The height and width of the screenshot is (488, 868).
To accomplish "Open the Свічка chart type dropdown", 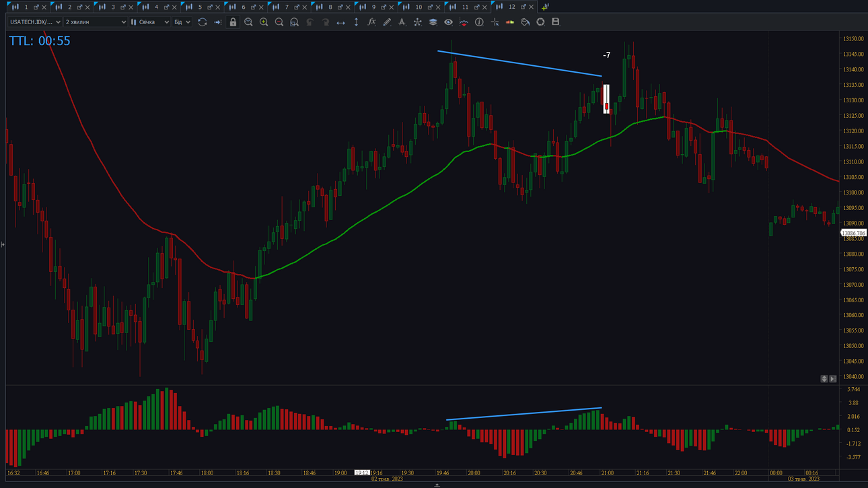I will tap(150, 22).
